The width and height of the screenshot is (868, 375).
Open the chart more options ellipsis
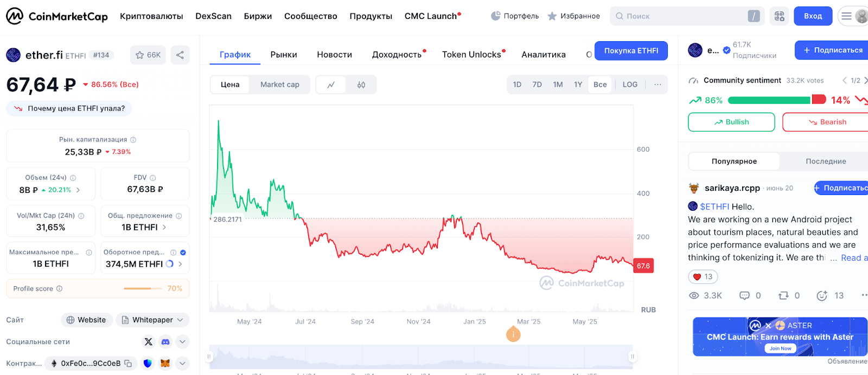click(x=658, y=85)
